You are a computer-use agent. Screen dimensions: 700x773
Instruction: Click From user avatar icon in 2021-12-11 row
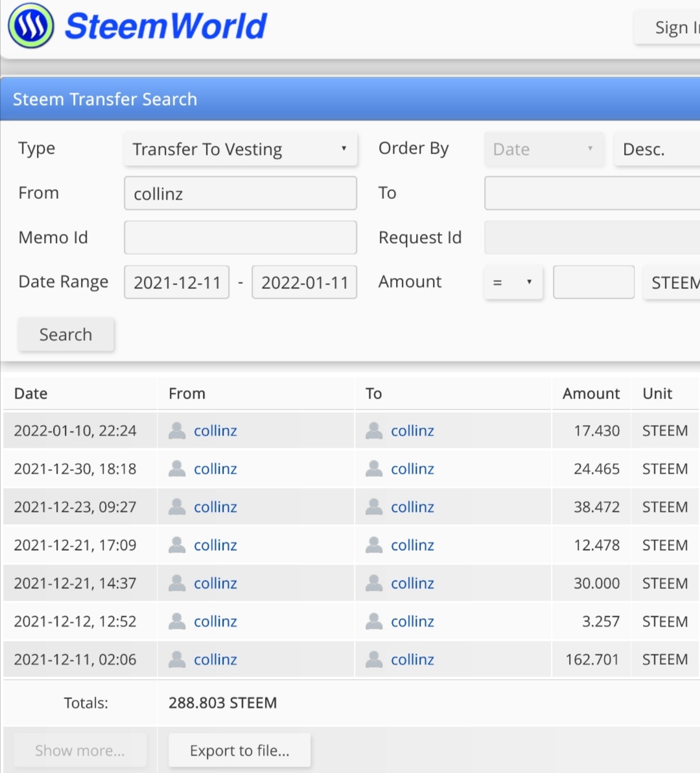coord(177,659)
